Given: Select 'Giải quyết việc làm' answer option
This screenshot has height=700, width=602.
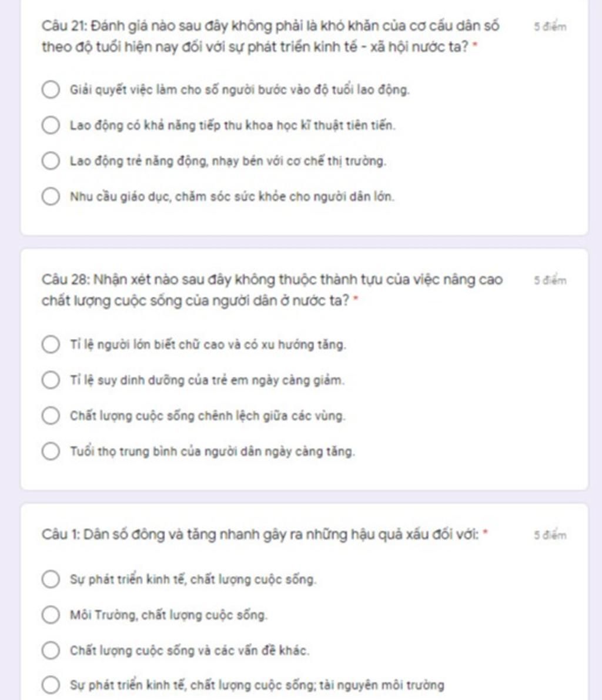Looking at the screenshot, I should 51,90.
